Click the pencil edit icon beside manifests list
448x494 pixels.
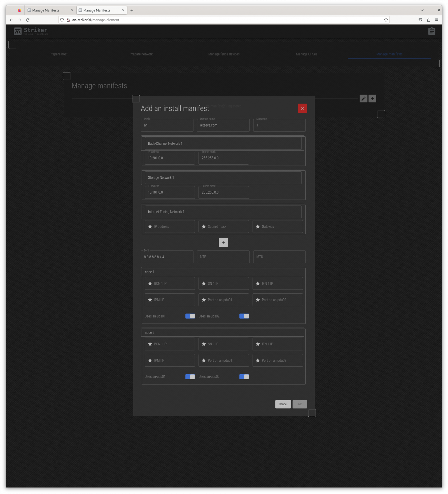coord(363,99)
